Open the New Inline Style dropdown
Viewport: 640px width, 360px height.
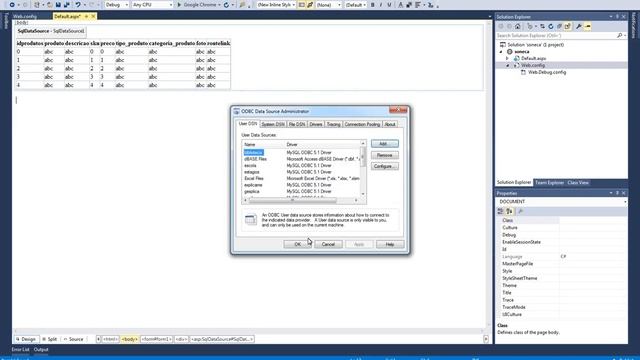(276, 5)
